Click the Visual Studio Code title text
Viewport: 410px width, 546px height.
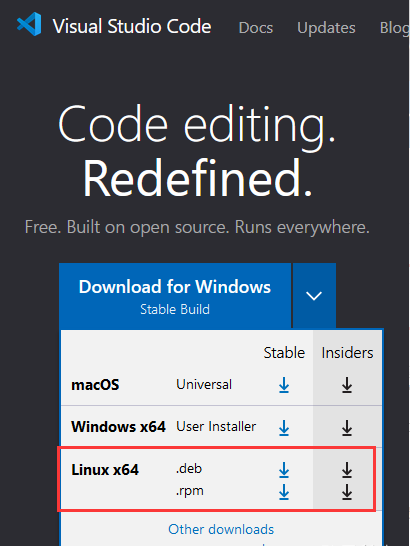pyautogui.click(x=132, y=26)
